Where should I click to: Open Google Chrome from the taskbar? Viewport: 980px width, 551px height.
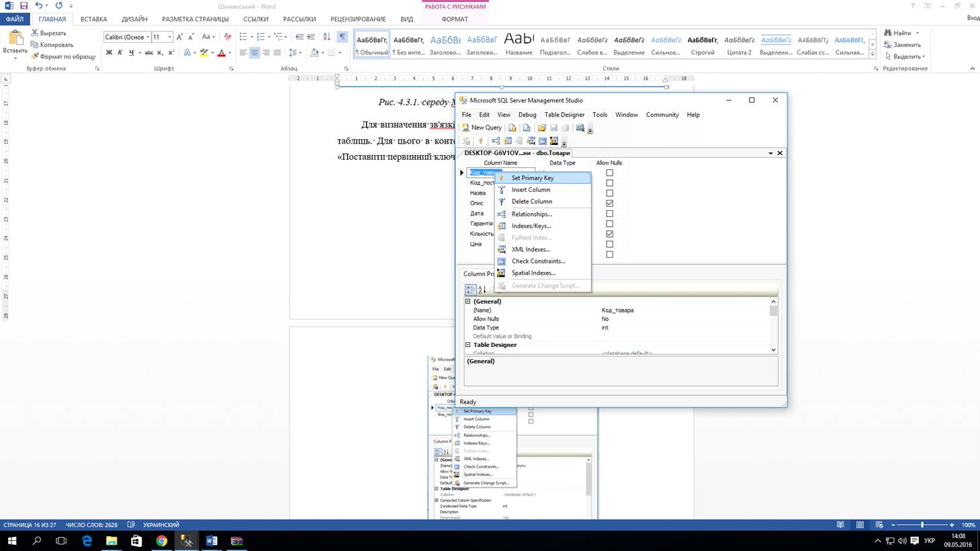pyautogui.click(x=161, y=541)
